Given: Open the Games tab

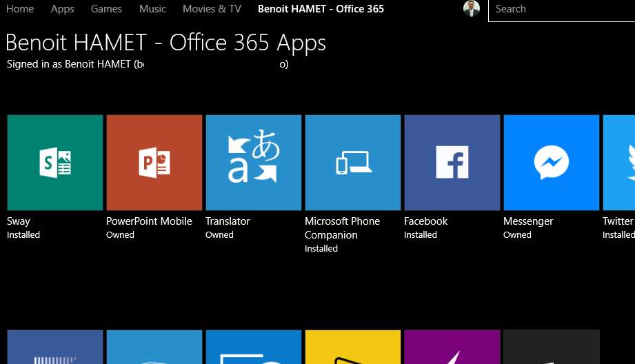Looking at the screenshot, I should tap(106, 9).
